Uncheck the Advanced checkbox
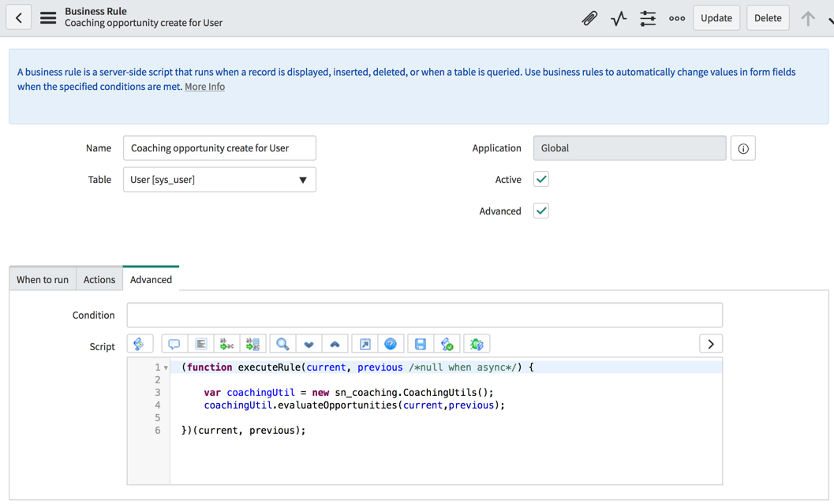This screenshot has height=504, width=834. pyautogui.click(x=541, y=211)
